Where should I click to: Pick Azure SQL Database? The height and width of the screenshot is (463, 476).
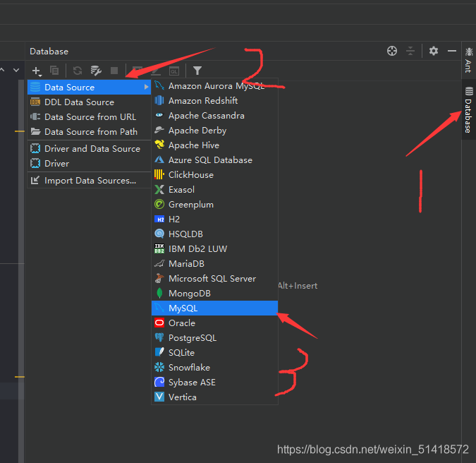tap(214, 160)
